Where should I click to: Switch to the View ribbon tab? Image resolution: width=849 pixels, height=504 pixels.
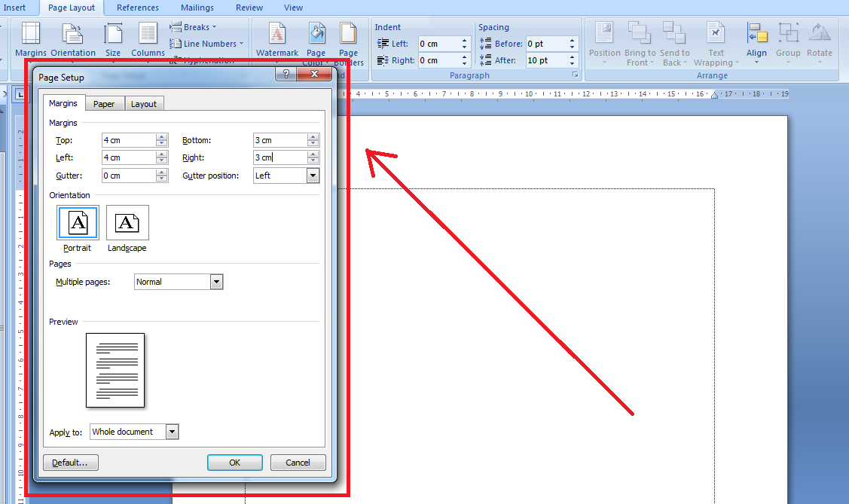[293, 8]
